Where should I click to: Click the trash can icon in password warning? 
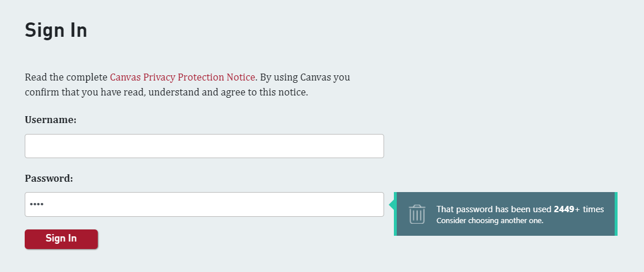coord(417,214)
